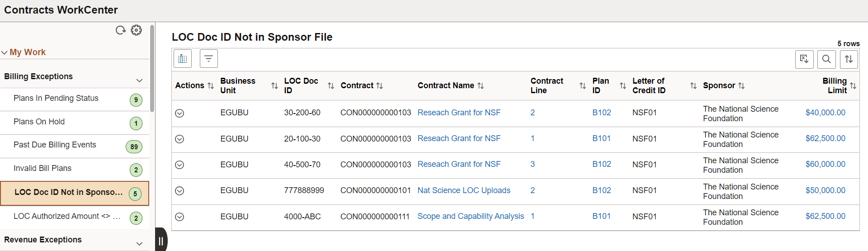Open the chart/pivot view icon in the grid toolbar

click(183, 59)
